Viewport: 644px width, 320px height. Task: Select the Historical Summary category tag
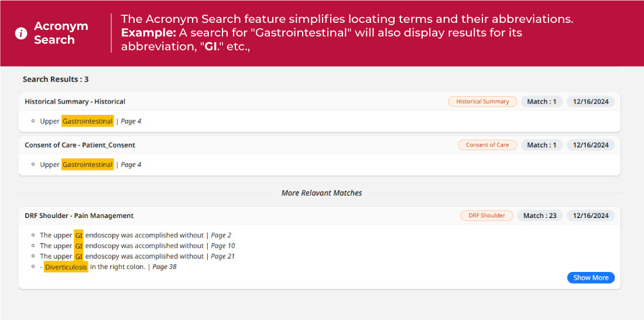coord(482,101)
